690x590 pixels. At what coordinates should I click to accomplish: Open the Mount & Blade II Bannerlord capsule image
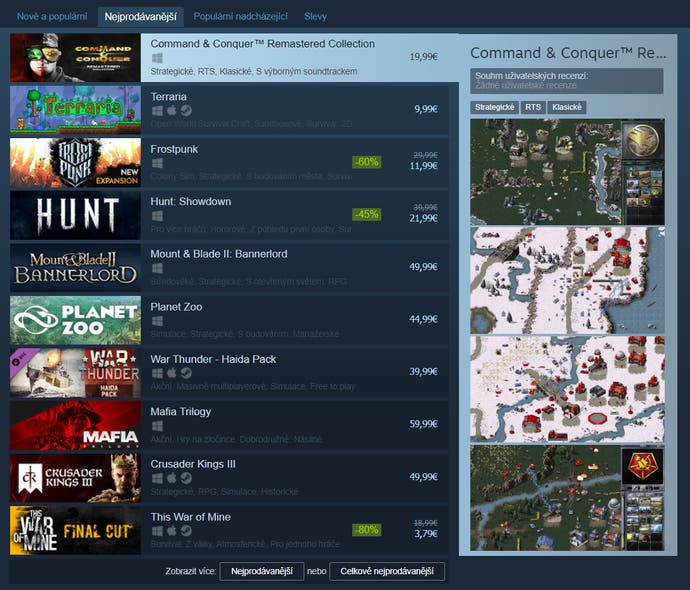[x=75, y=268]
